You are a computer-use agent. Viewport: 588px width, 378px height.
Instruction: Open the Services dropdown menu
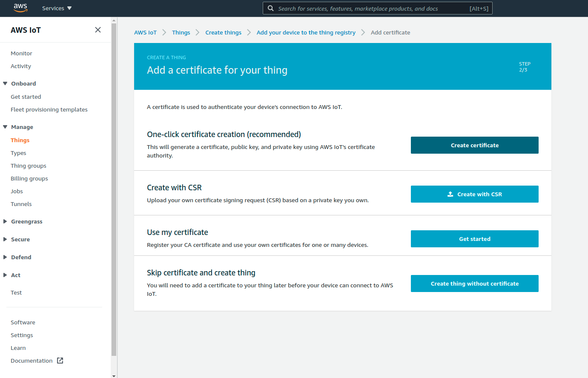pos(57,8)
